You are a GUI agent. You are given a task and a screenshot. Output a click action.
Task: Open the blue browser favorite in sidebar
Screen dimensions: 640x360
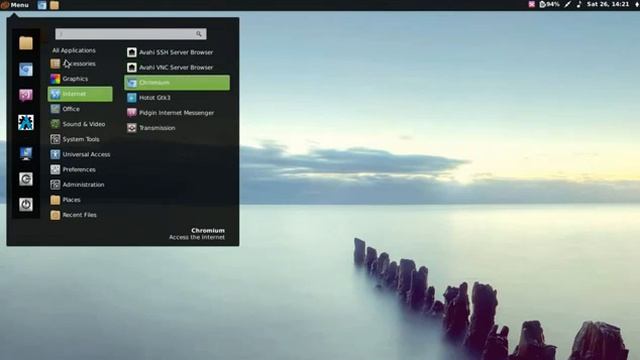click(26, 69)
